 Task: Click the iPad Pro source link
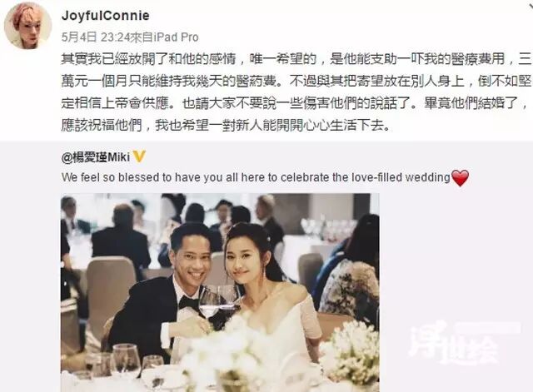[x=176, y=37]
